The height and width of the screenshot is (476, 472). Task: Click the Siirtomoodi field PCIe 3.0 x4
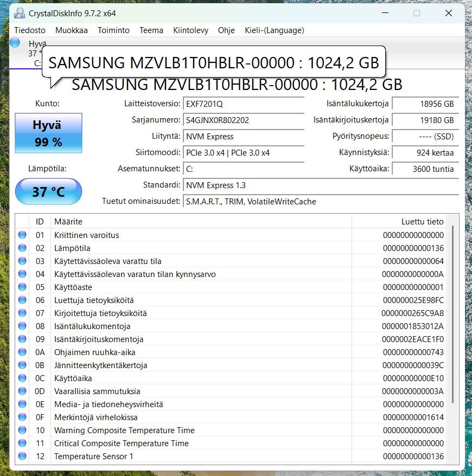(x=244, y=153)
